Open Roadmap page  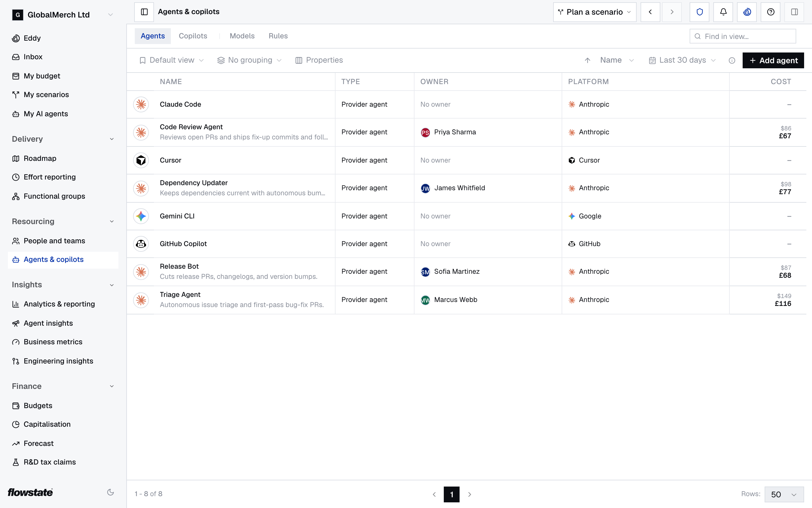63,158
